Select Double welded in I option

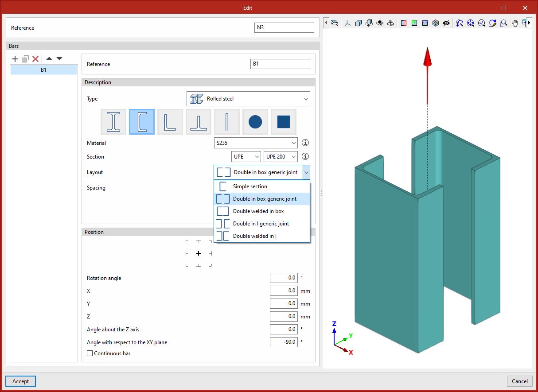point(254,236)
